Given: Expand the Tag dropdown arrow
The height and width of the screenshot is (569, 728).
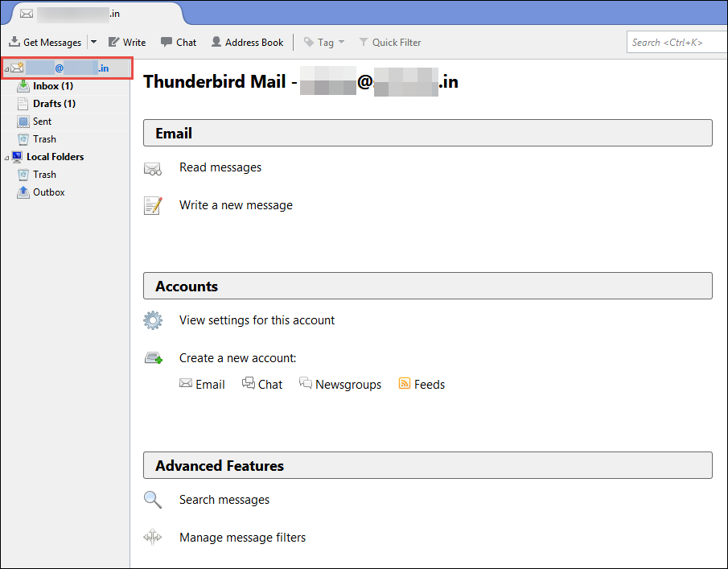Looking at the screenshot, I should tap(342, 43).
